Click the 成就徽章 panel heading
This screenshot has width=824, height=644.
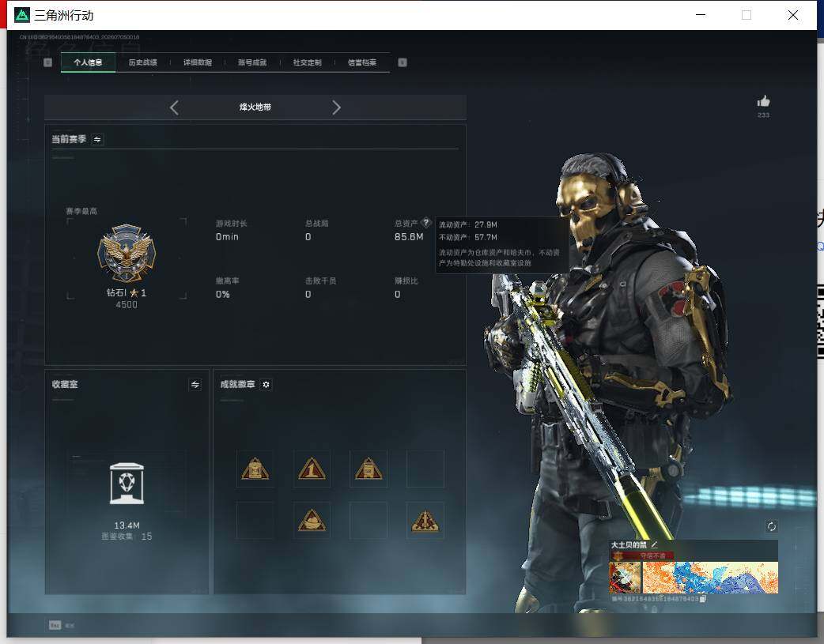point(237,384)
